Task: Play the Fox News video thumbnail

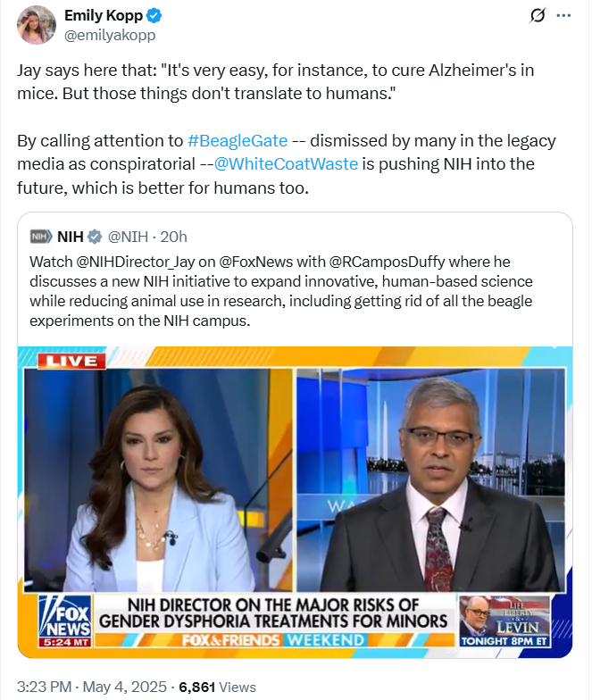Action: (x=295, y=502)
